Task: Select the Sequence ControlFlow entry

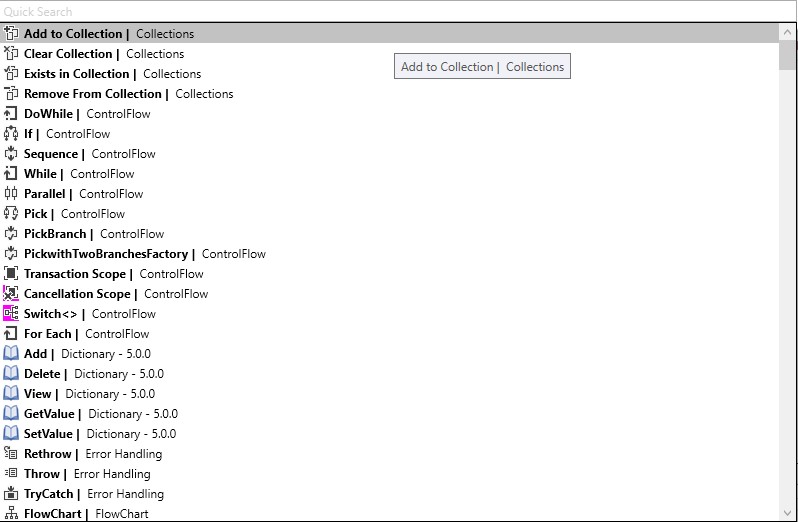Action: (89, 154)
